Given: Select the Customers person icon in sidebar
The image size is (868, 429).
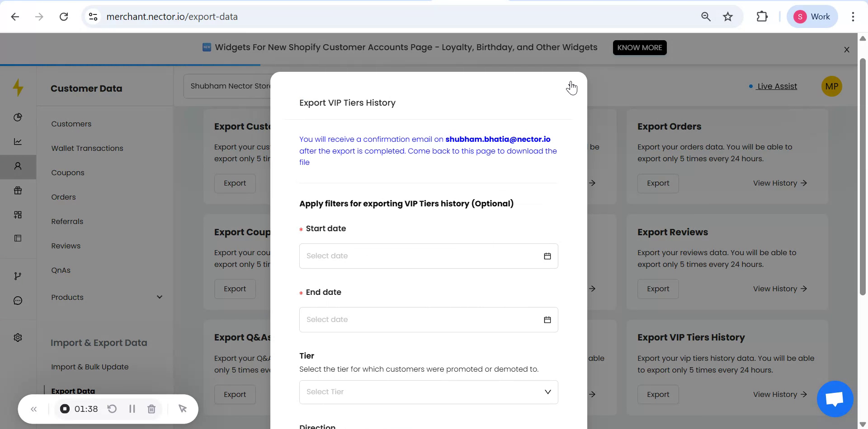Looking at the screenshot, I should 18,167.
